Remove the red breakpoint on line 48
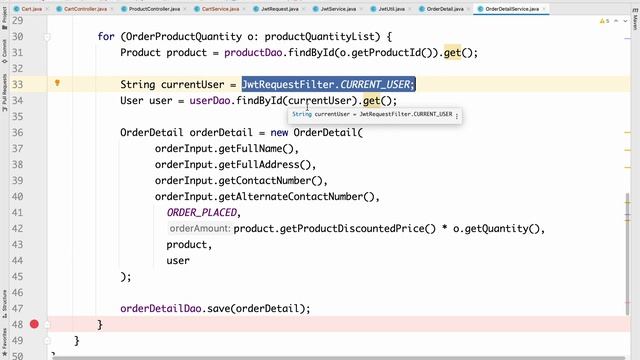640x360 pixels. pyautogui.click(x=34, y=324)
